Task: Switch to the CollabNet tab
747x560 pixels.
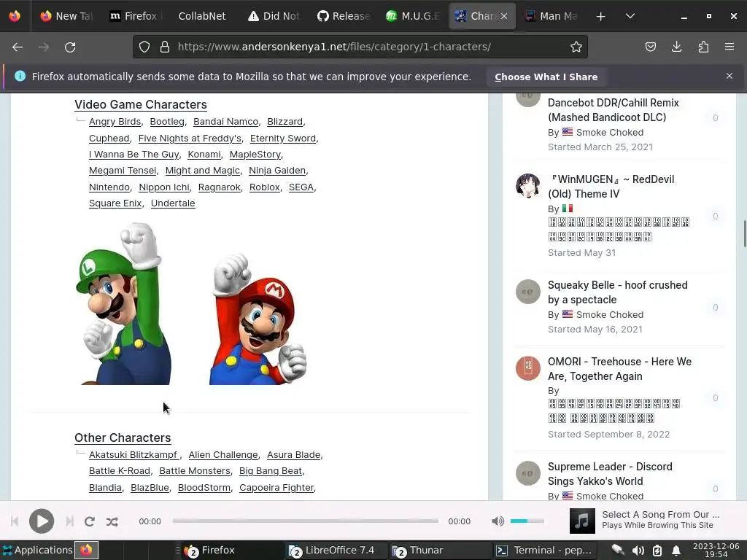Action: 202,16
